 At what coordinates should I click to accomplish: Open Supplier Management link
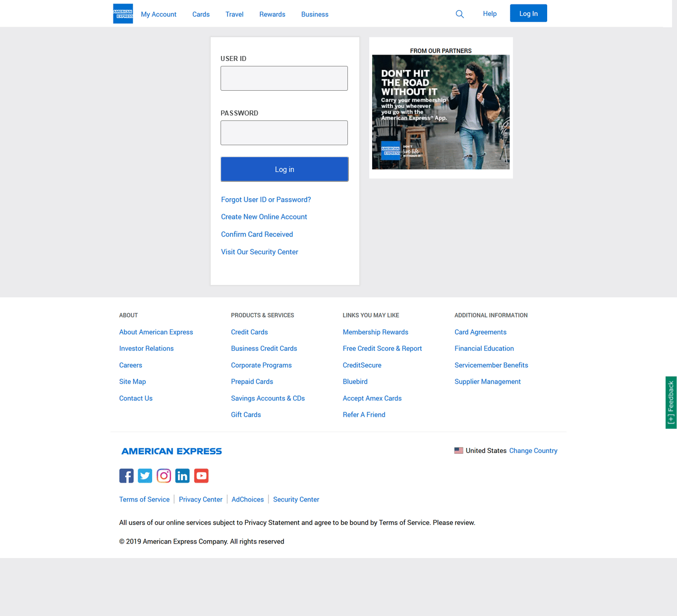[x=488, y=382]
